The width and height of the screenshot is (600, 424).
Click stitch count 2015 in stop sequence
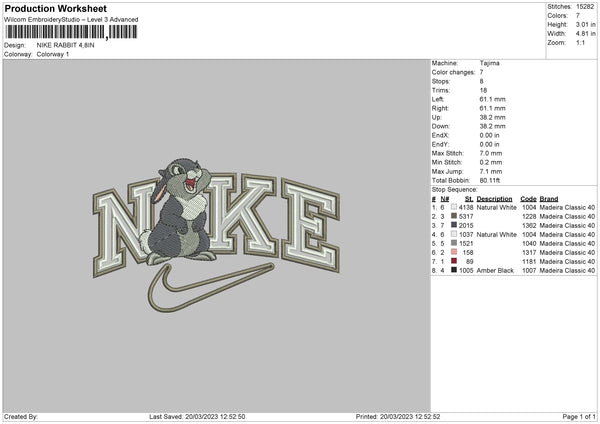(466, 226)
